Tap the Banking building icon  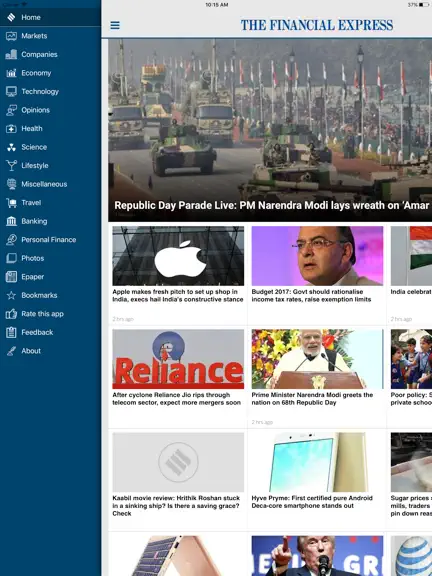point(11,221)
